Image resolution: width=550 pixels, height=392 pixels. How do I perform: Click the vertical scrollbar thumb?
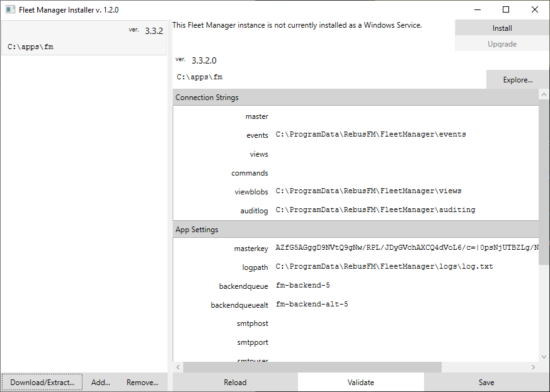[x=544, y=182]
